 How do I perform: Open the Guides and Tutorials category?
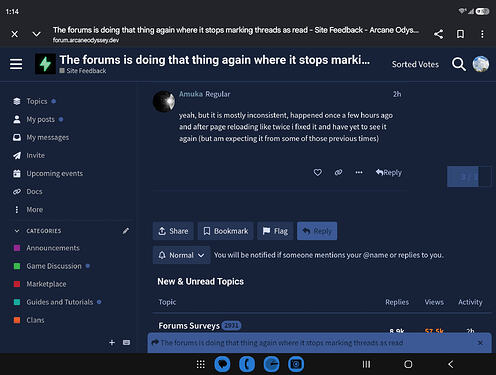click(x=60, y=302)
